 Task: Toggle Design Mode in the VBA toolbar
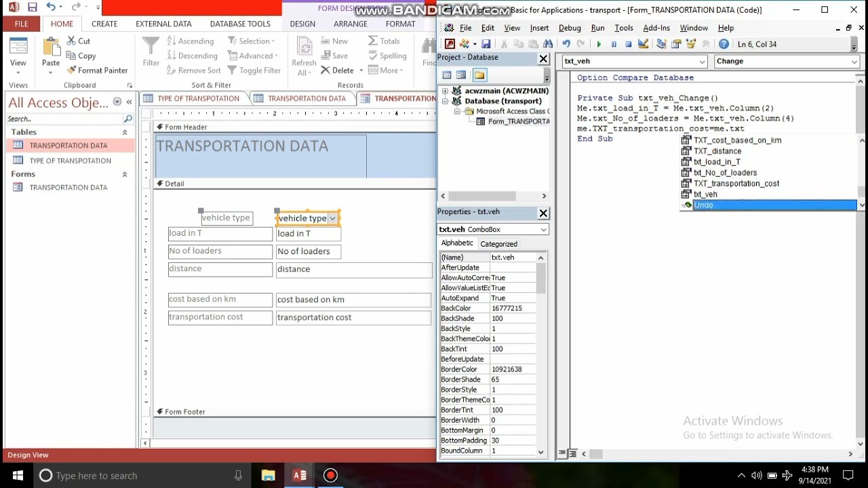coord(644,44)
